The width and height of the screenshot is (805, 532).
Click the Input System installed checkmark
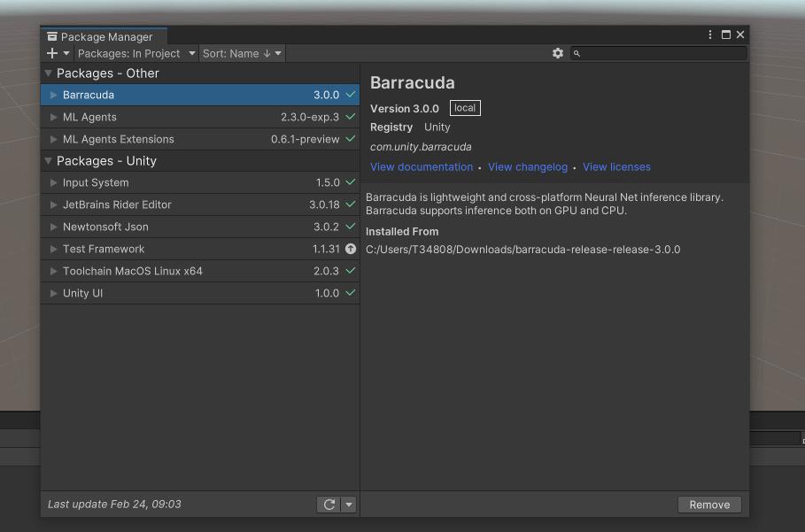(351, 182)
